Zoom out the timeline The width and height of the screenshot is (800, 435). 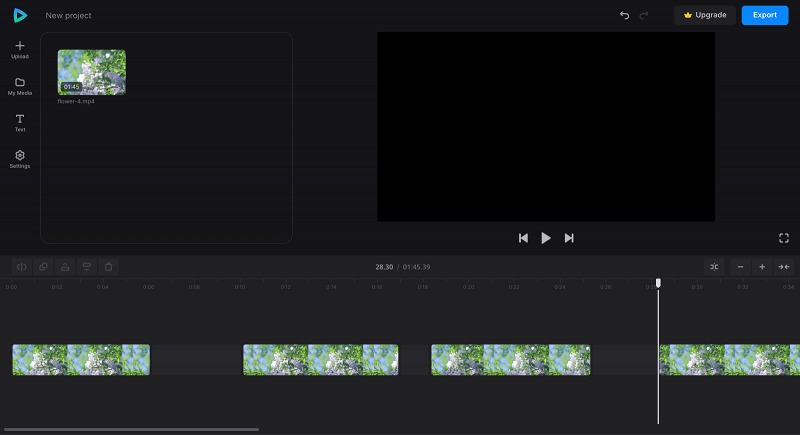point(740,267)
